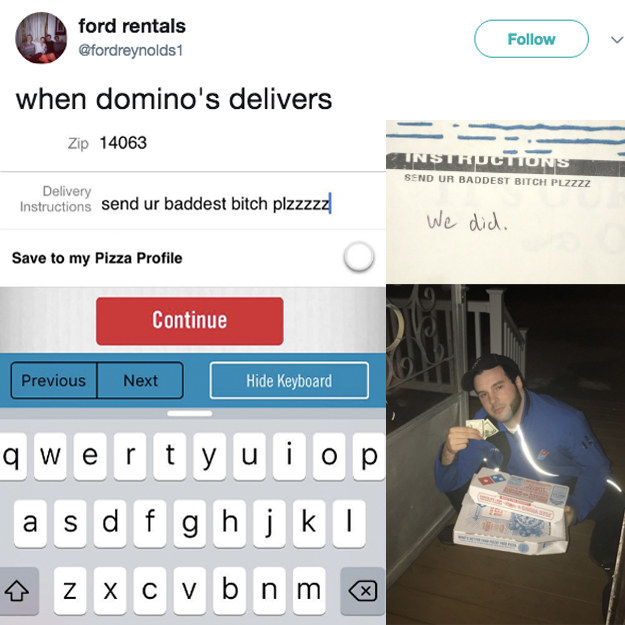Select Next field button
Screen dimensions: 625x625
[140, 380]
